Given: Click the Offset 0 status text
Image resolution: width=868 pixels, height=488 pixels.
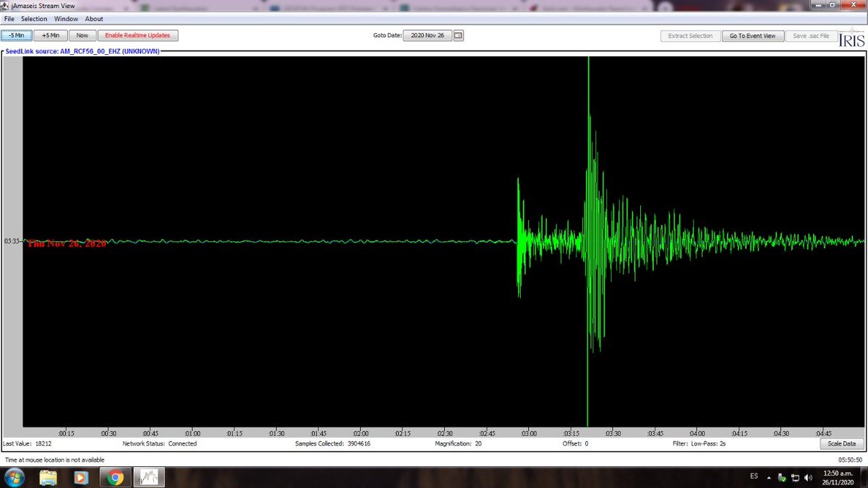Looking at the screenshot, I should 576,444.
